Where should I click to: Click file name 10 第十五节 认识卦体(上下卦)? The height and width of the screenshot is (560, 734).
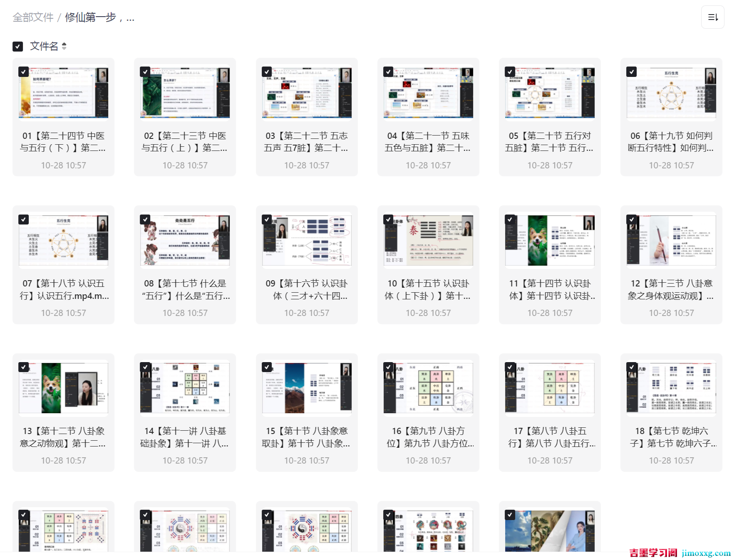coord(428,289)
